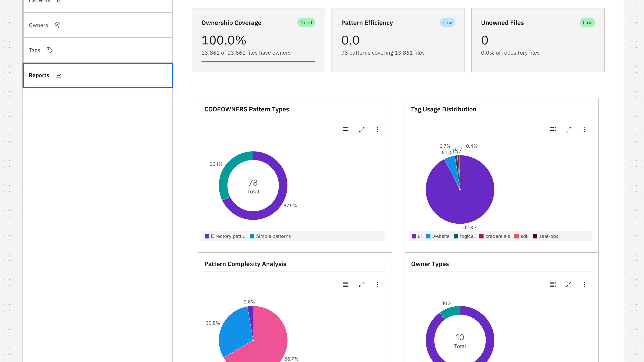Show Owner Types chart as table
Screen dimensions: 644x362
click(553, 284)
